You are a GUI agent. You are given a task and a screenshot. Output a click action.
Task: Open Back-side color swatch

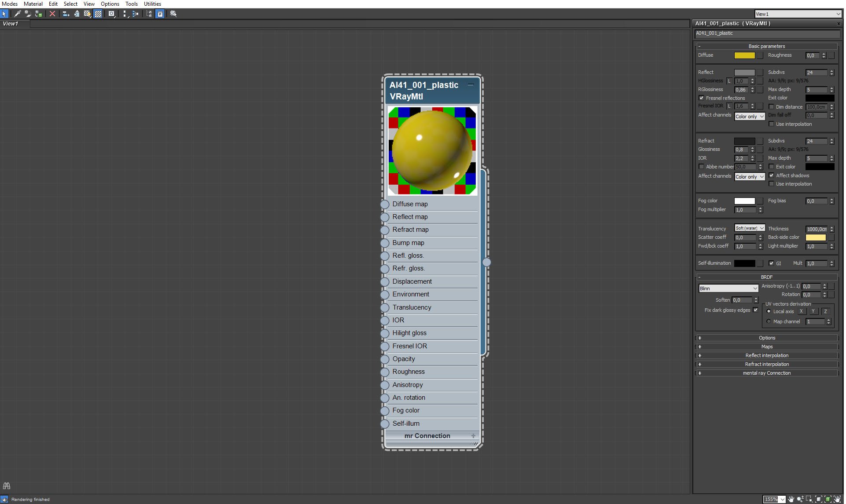tap(816, 237)
